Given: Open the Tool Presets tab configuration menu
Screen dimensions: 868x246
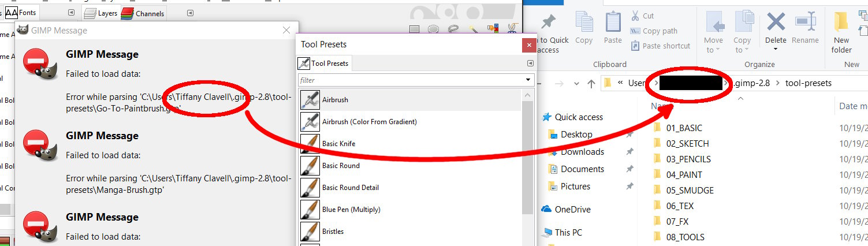Looking at the screenshot, I should pyautogui.click(x=530, y=63).
